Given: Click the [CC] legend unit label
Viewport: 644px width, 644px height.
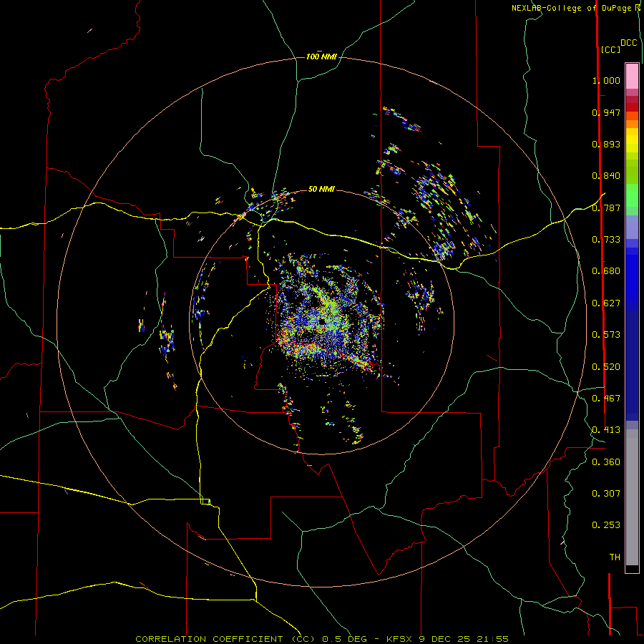Looking at the screenshot, I should 610,49.
